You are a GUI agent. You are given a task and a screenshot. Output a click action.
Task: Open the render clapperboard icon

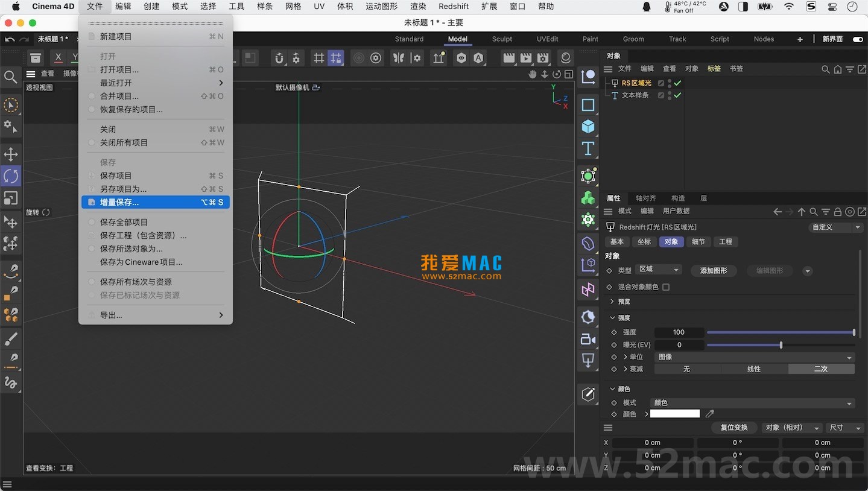[509, 58]
